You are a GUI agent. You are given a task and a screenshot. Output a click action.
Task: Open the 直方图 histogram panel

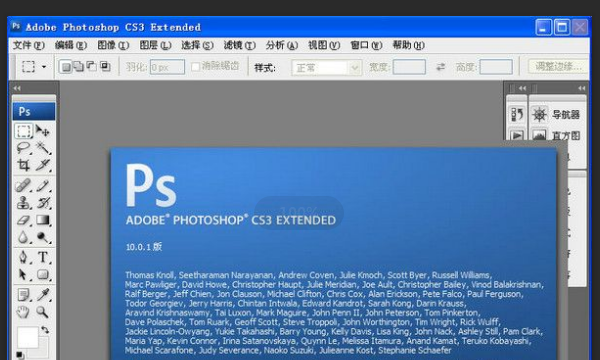[558, 135]
